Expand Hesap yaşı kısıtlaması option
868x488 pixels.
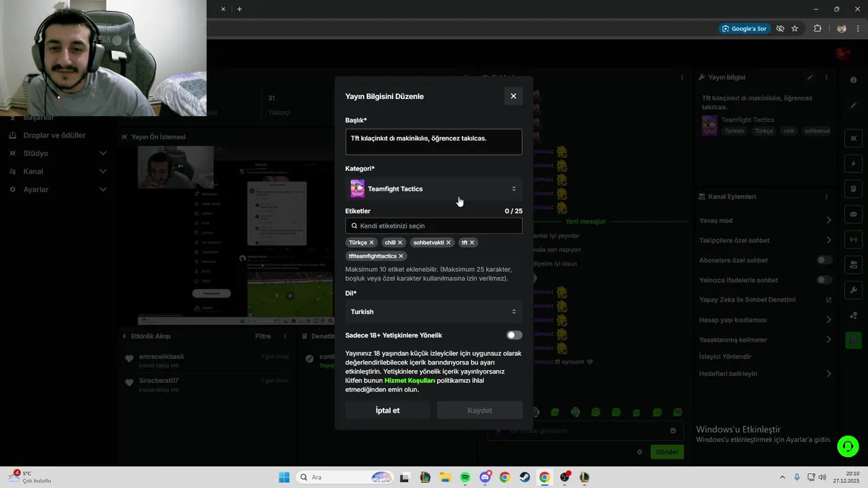tap(829, 320)
